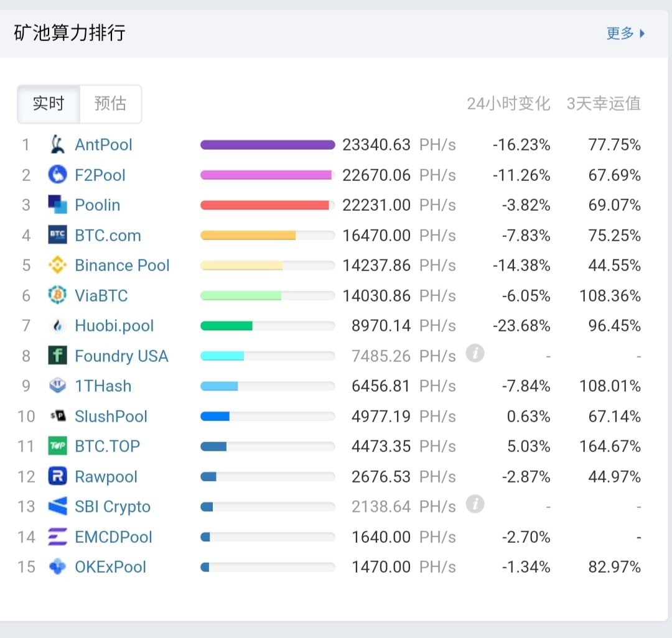Click the Binance Pool logo icon

coord(57,266)
